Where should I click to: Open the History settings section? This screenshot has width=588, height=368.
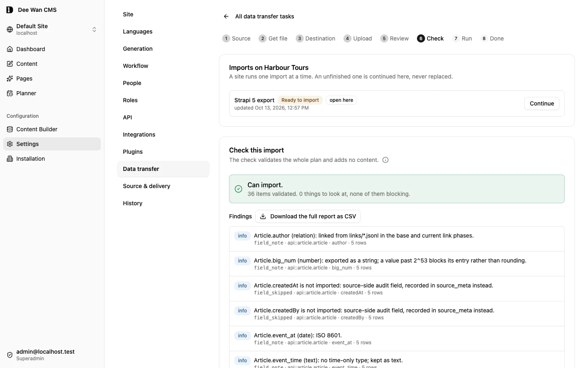coord(163,203)
